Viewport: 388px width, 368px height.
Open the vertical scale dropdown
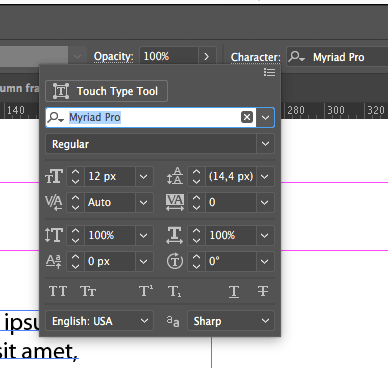(x=144, y=235)
